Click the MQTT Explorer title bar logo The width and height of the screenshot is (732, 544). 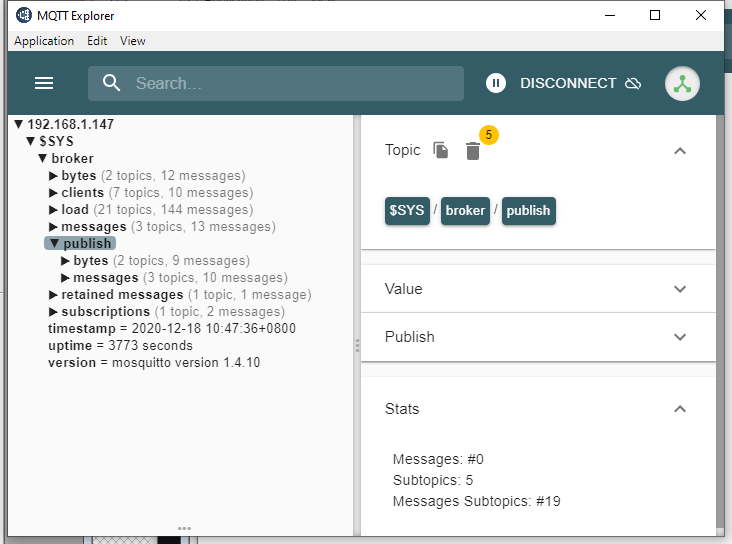24,15
